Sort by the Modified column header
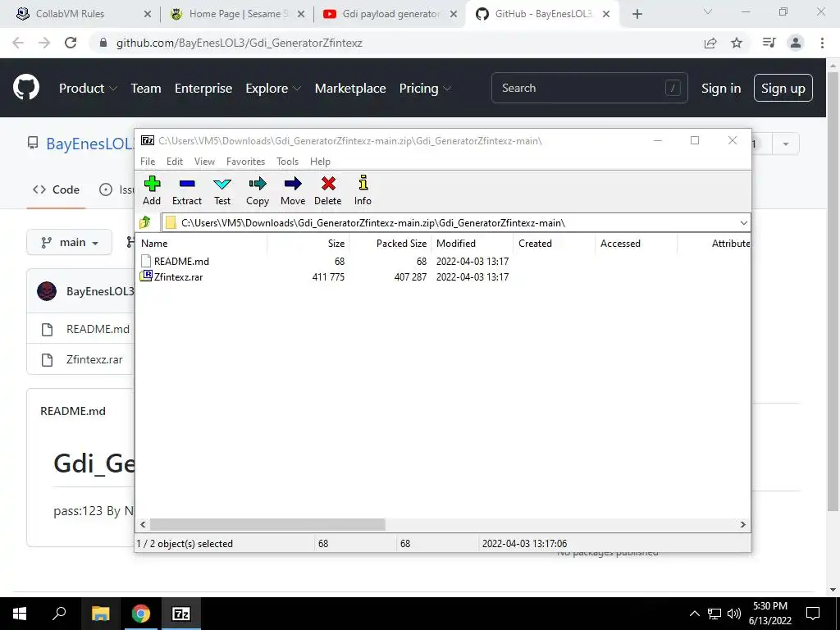 (472, 243)
